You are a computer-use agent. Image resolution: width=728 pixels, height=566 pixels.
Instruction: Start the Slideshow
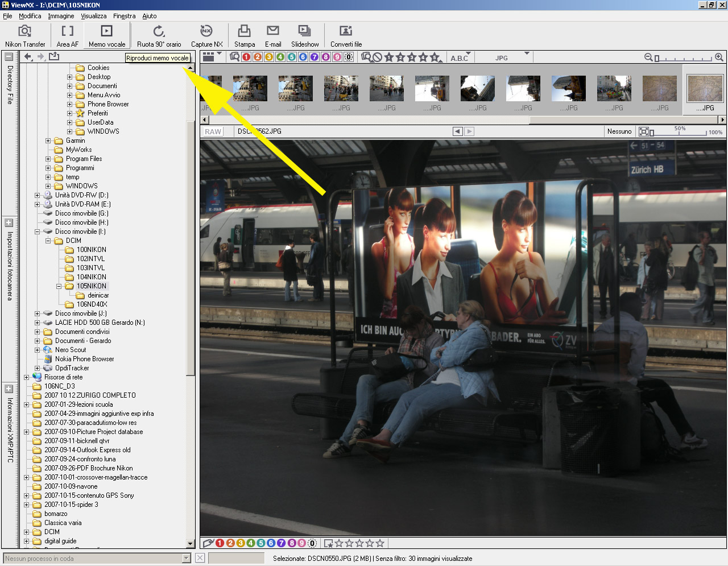(x=305, y=36)
